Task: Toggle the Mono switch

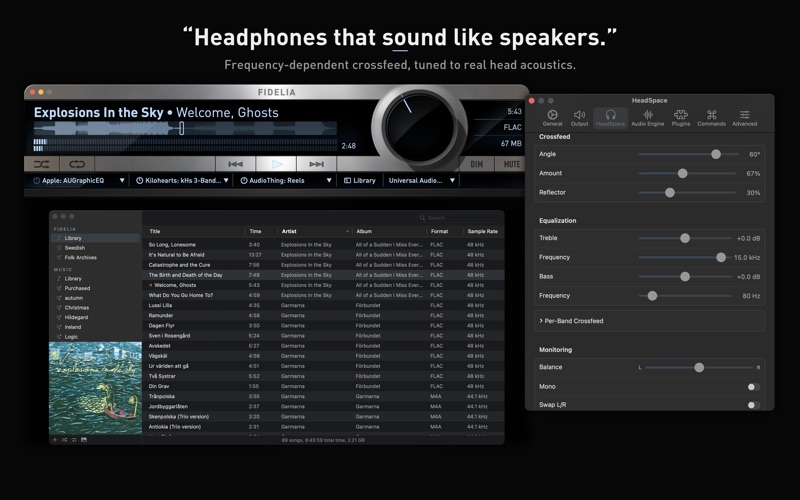Action: pyautogui.click(x=754, y=387)
